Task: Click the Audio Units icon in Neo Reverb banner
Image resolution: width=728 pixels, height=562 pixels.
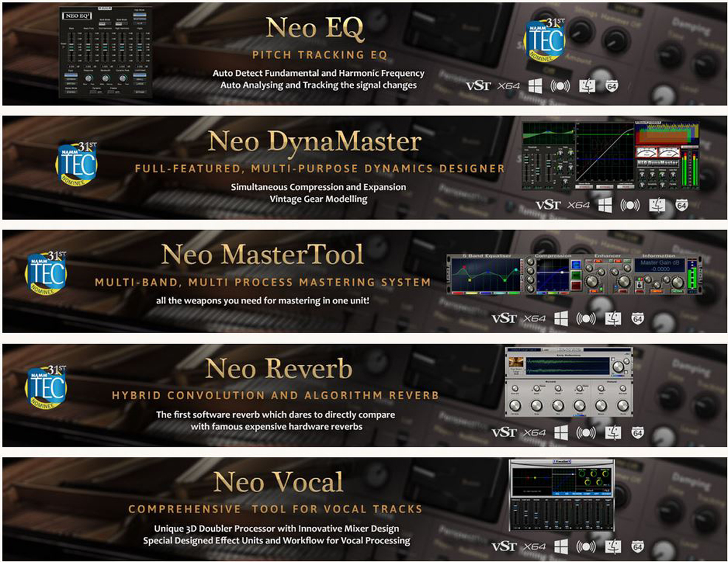Action: (587, 432)
